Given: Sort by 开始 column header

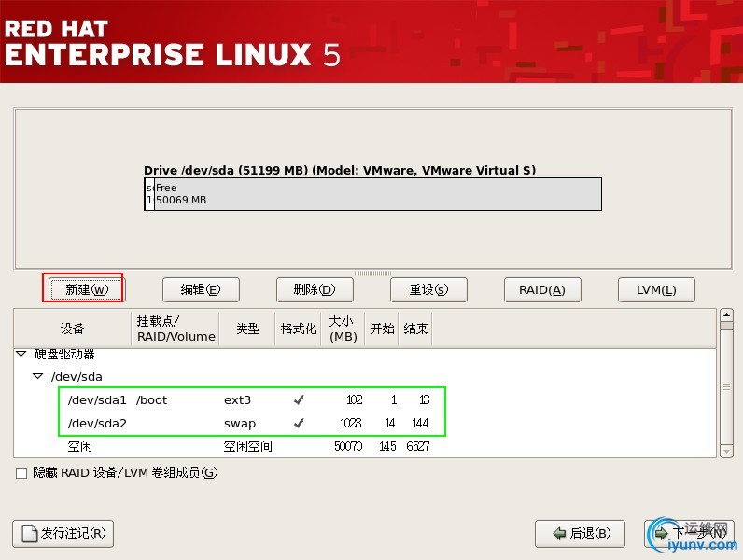Looking at the screenshot, I should click(x=382, y=329).
